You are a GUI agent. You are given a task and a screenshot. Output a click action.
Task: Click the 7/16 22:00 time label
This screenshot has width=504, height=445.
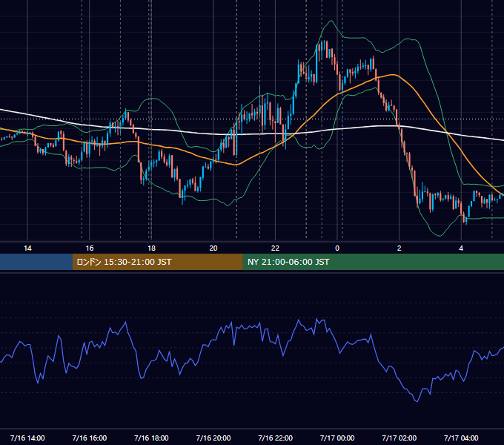276,438
